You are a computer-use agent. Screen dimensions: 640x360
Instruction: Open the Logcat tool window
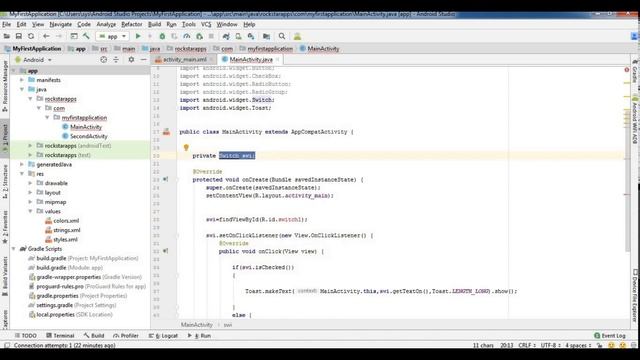click(x=163, y=336)
